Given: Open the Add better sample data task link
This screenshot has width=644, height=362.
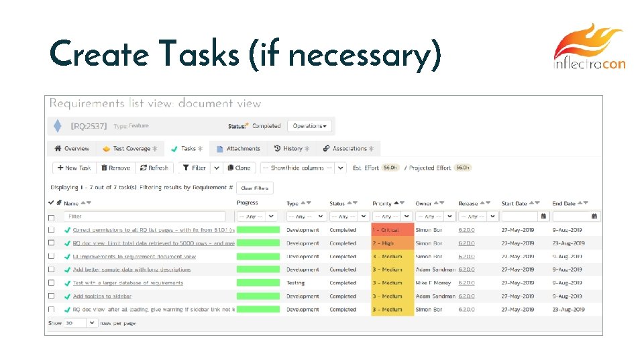Looking at the screenshot, I should pyautogui.click(x=132, y=269).
